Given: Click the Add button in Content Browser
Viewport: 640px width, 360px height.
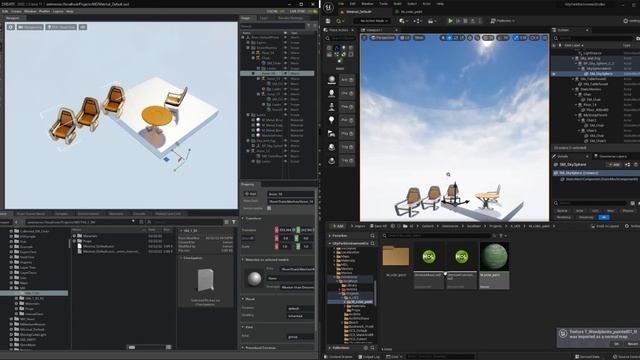Looking at the screenshot, I should click(338, 226).
